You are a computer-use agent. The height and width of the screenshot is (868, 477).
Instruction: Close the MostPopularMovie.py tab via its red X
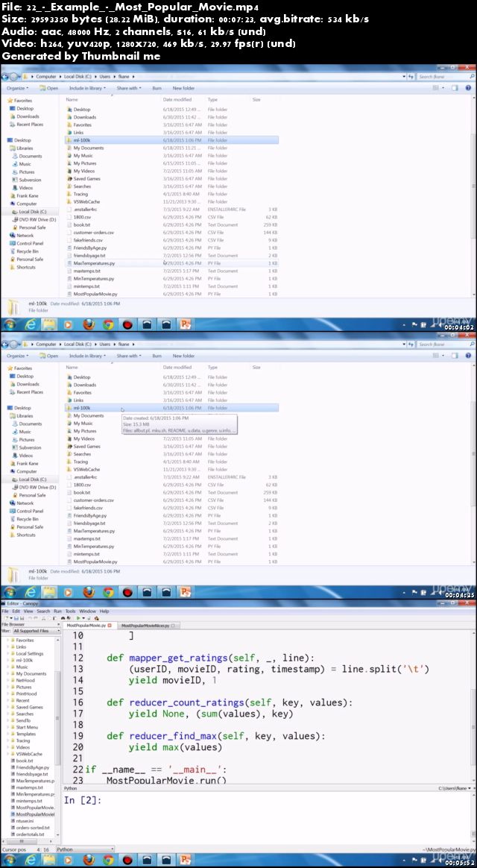(110, 625)
